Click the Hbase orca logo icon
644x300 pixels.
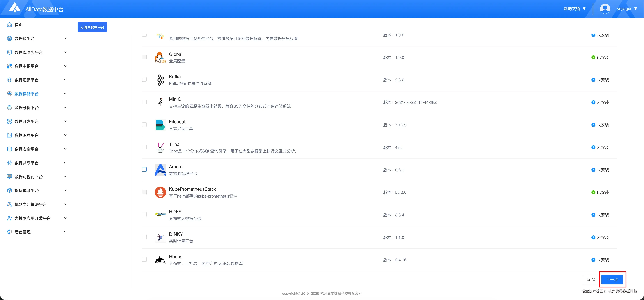click(160, 260)
